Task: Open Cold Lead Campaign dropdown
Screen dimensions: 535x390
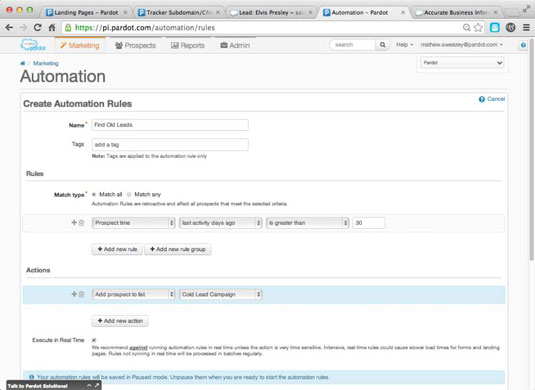Action: coord(220,294)
